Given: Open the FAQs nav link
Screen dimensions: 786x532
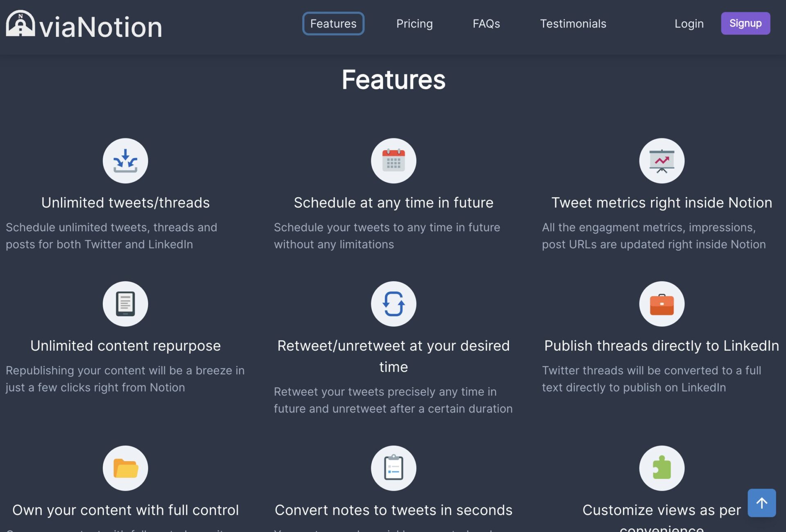Looking at the screenshot, I should click(486, 24).
